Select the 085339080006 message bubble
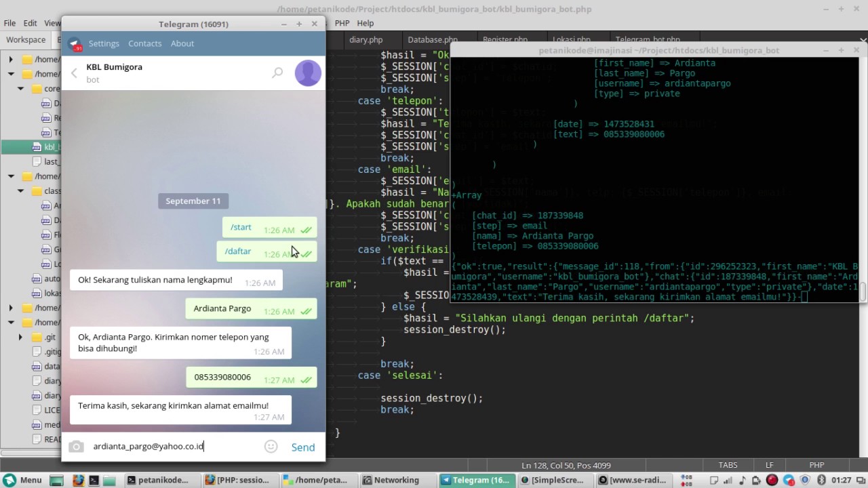Viewport: 868px width, 488px height. pos(252,378)
